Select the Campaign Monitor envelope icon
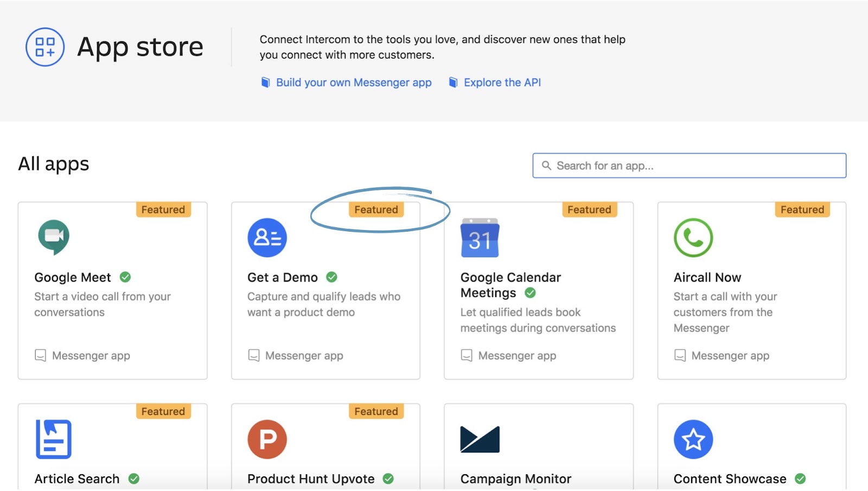The image size is (868, 491). click(480, 439)
